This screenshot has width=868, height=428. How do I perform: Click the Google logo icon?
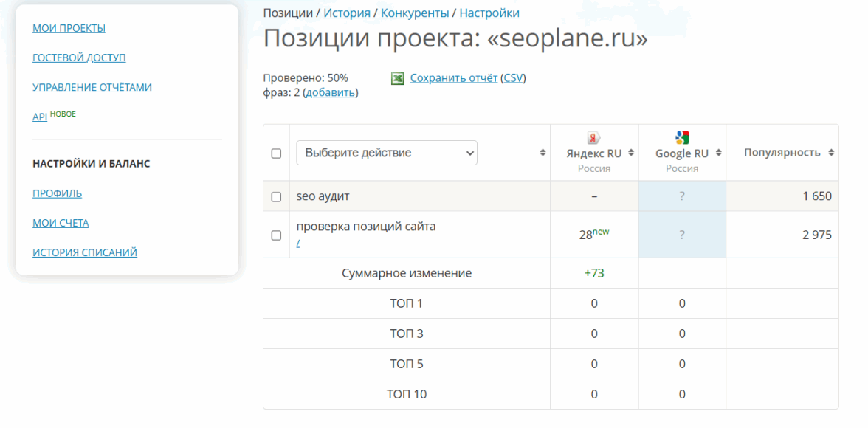coord(682,137)
